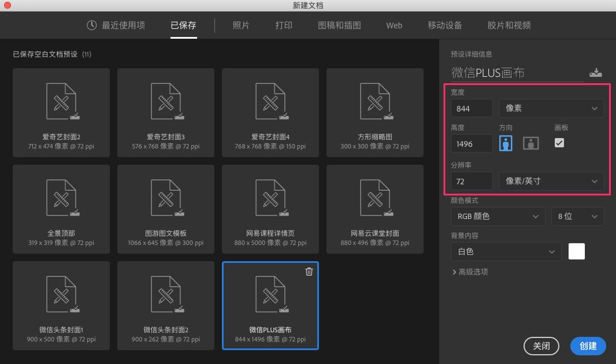Click the white background color swatch
616x364 pixels.
point(577,251)
